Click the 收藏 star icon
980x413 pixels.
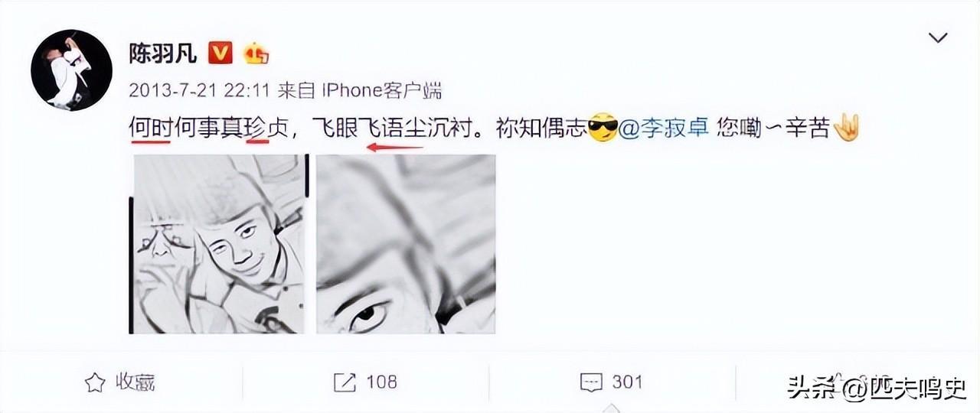point(94,382)
